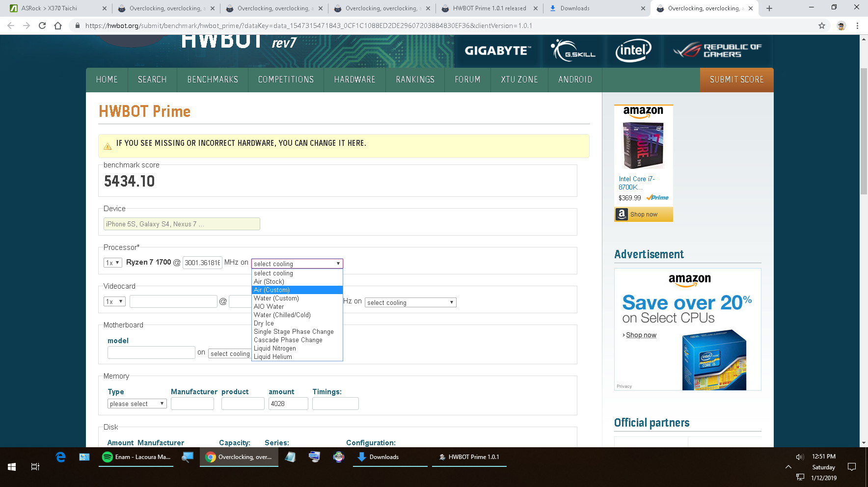Open the Windows notification center

tap(852, 467)
